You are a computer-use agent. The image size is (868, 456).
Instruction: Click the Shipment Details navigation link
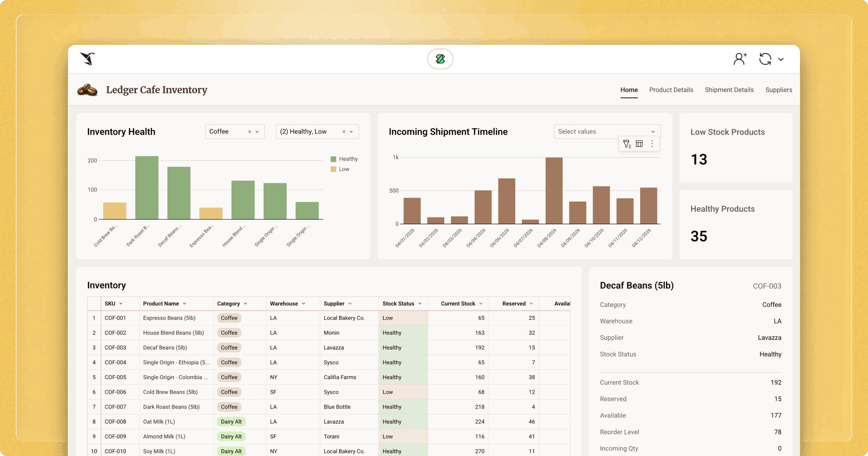pyautogui.click(x=729, y=90)
